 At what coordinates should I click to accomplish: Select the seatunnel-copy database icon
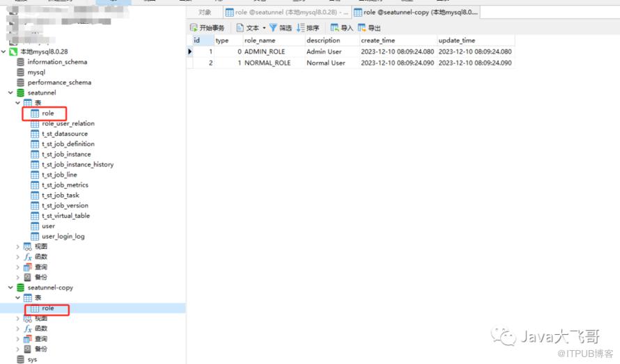pos(21,287)
